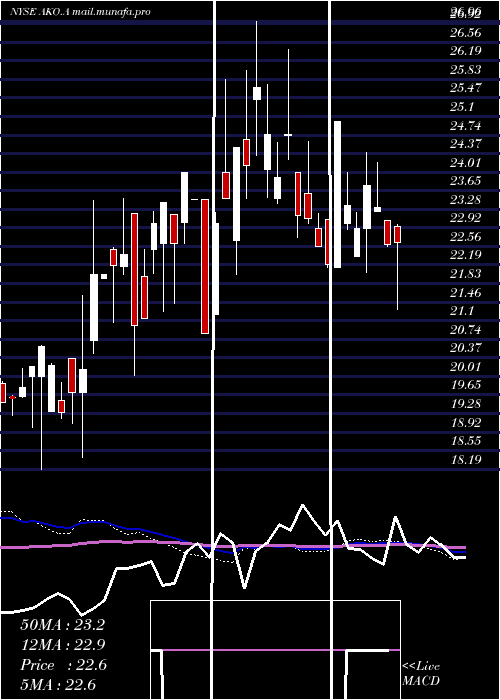Screen dimensions: 500x700
Task: Click the 20.37 price axis label
Action: [466, 348]
